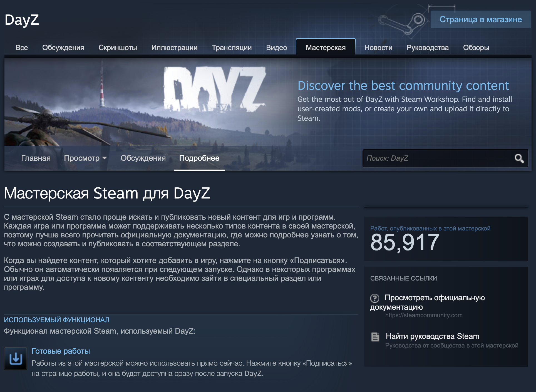Click the https://steamcommunity.com URL text
Viewport: 536px width, 392px height.
424,315
